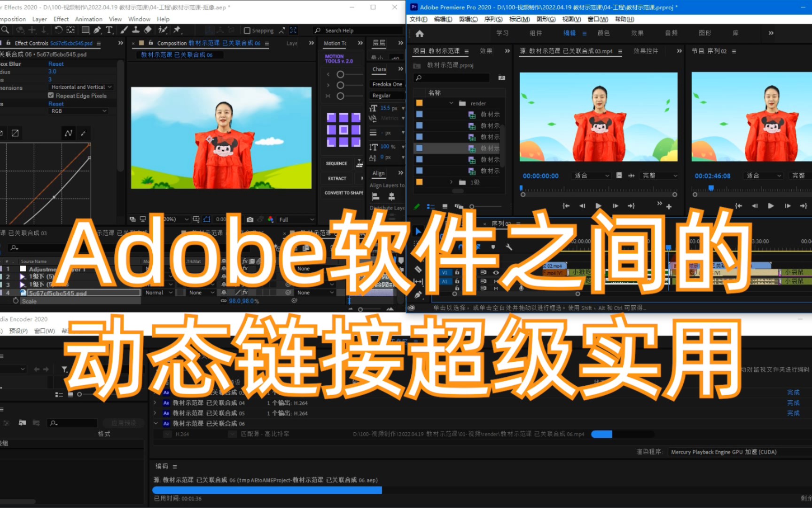Screen dimensions: 812x508
Task: Switch to 音频 workspace in Premiere
Action: click(671, 33)
